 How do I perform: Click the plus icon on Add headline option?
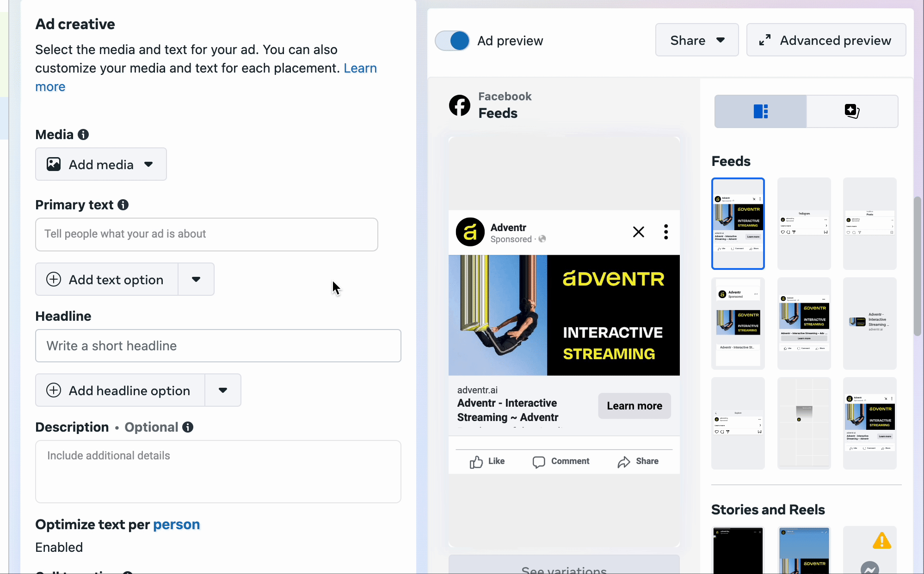coord(54,390)
